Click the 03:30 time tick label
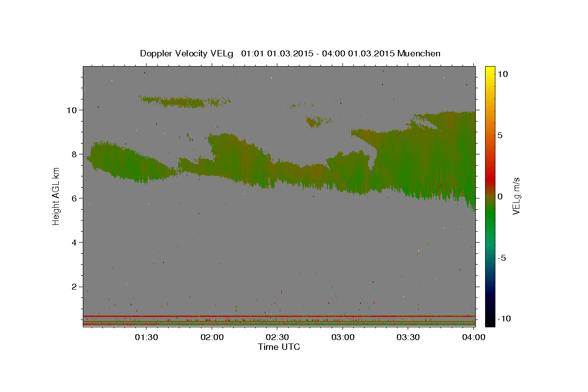 pyautogui.click(x=408, y=337)
